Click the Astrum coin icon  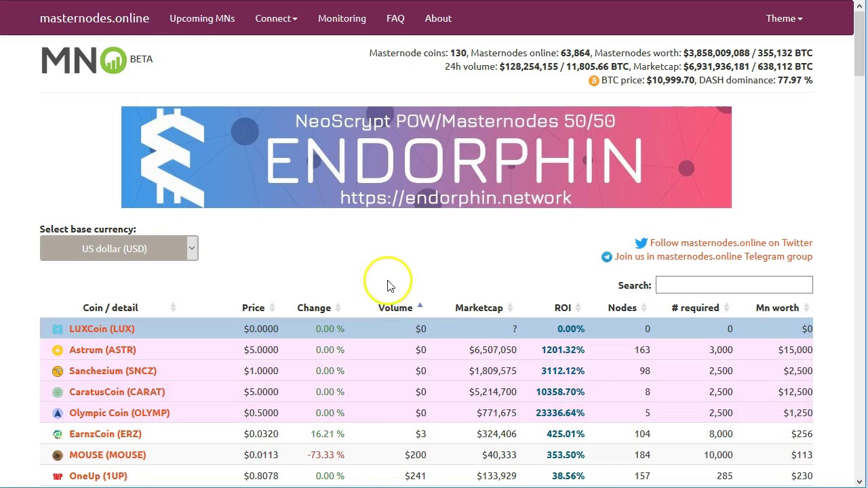click(x=58, y=350)
